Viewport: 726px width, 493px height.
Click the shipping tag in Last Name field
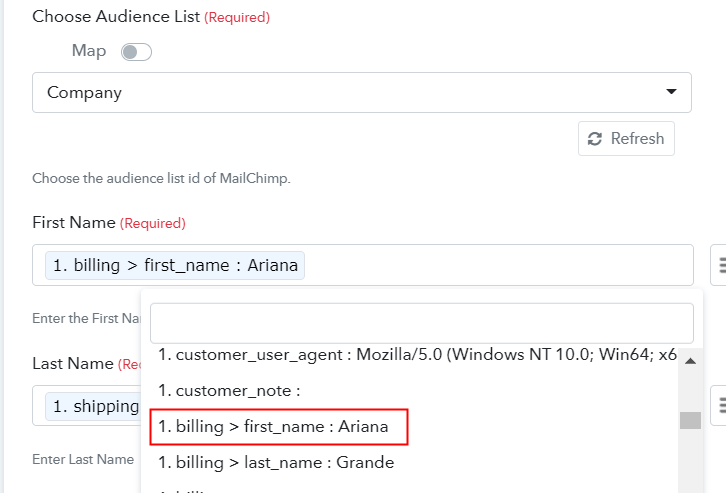(93, 405)
